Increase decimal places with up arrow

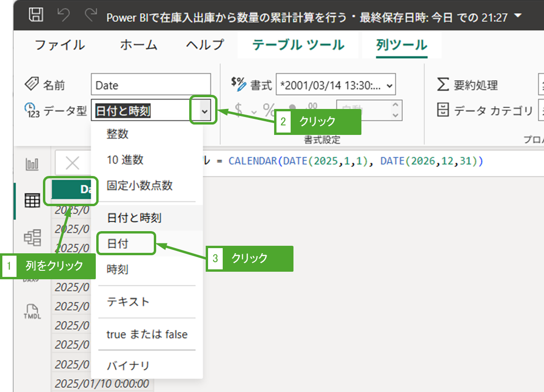pyautogui.click(x=395, y=105)
